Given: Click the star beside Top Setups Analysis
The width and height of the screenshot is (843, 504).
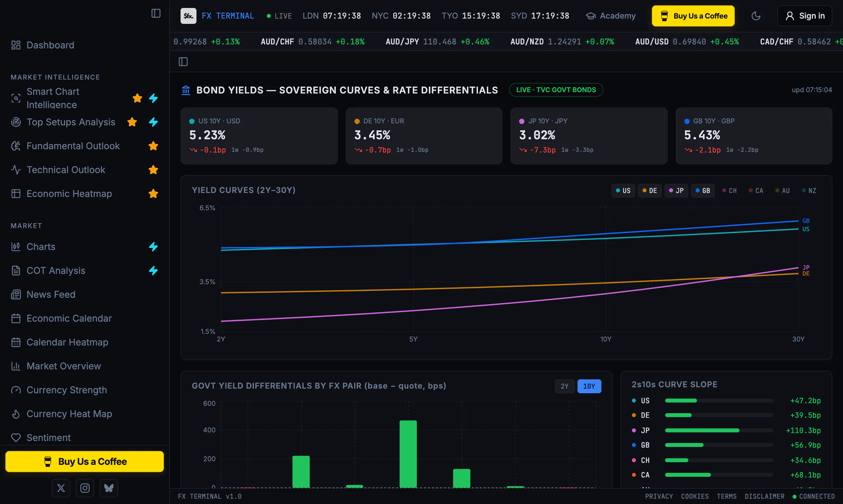Looking at the screenshot, I should [x=132, y=122].
